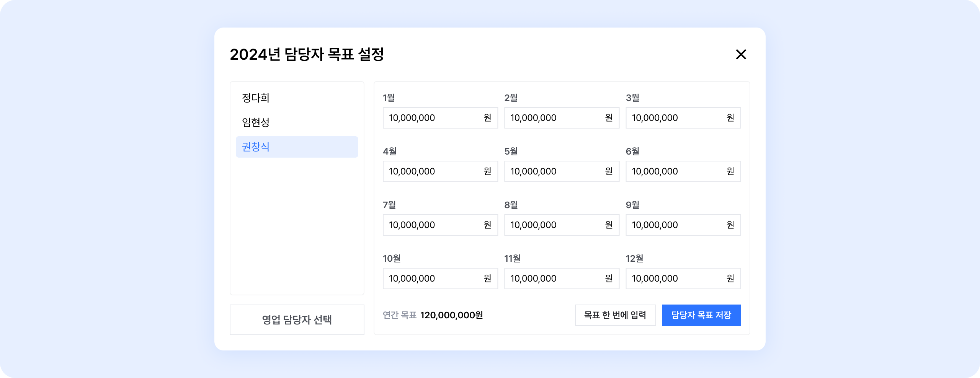Click the 10월 target amount field
This screenshot has height=378, width=980.
[433, 279]
